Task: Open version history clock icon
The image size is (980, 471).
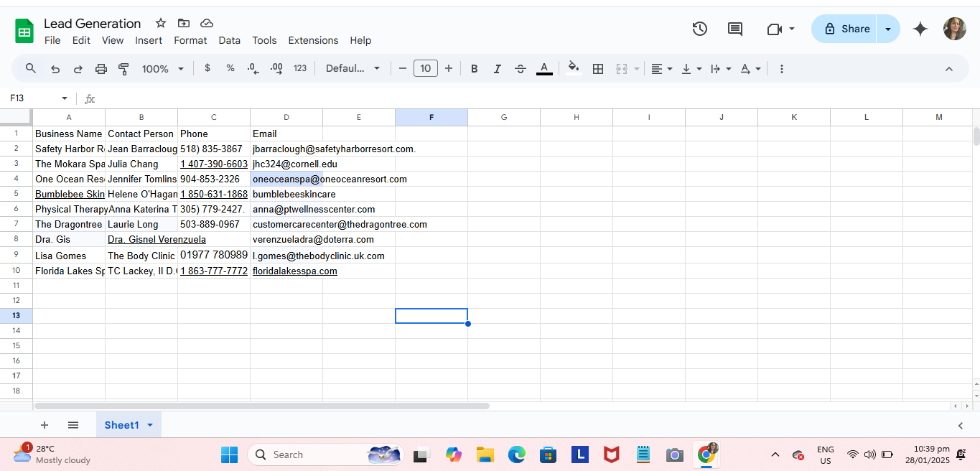Action: pyautogui.click(x=699, y=29)
